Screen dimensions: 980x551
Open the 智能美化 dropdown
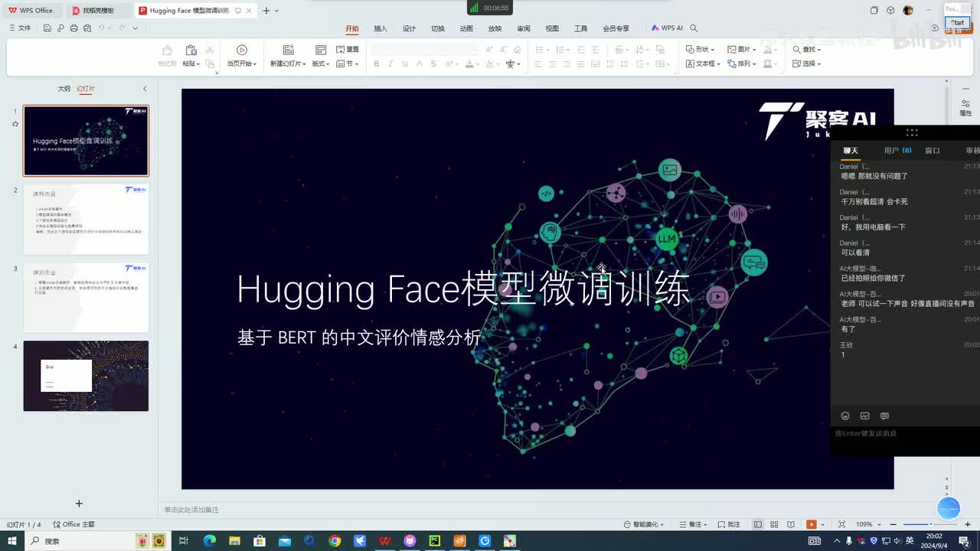coord(644,524)
